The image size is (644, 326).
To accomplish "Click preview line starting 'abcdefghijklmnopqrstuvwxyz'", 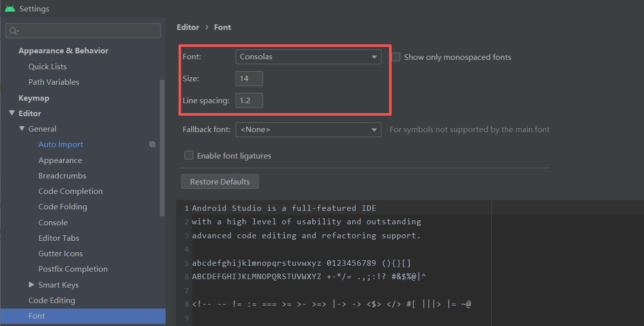I will (302, 263).
